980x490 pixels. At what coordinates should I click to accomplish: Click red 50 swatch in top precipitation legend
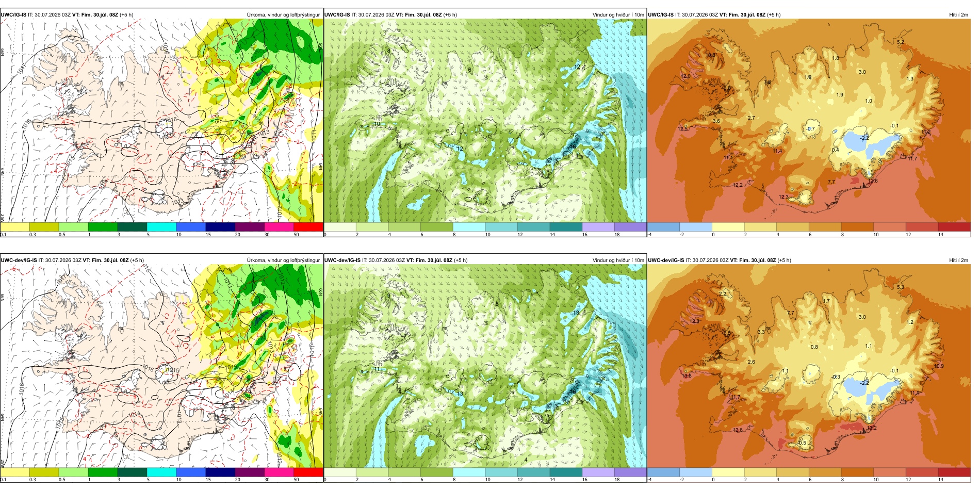pos(308,227)
